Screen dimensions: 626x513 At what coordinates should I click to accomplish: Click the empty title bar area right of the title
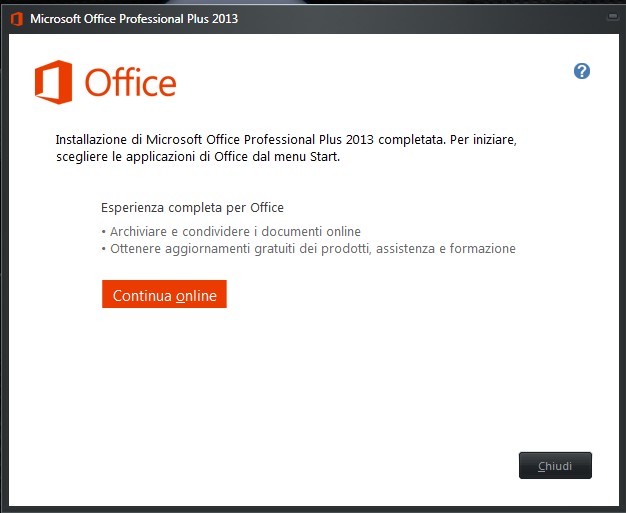point(419,19)
